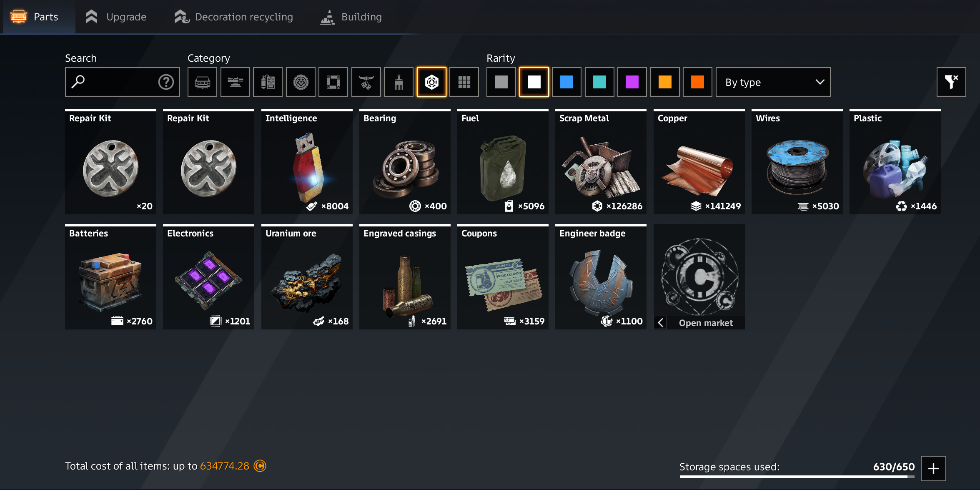Image resolution: width=980 pixels, height=490 pixels.
Task: Toggle the blue rarity filter
Action: (x=566, y=82)
